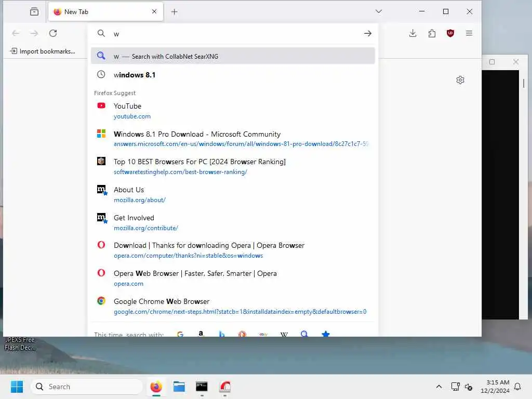532x399 pixels.
Task: Click the scrollbar in the background window
Action: point(524,83)
